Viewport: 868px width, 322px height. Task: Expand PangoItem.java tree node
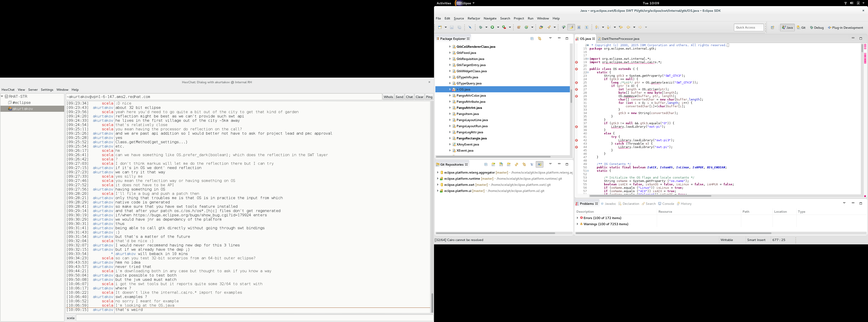click(450, 114)
